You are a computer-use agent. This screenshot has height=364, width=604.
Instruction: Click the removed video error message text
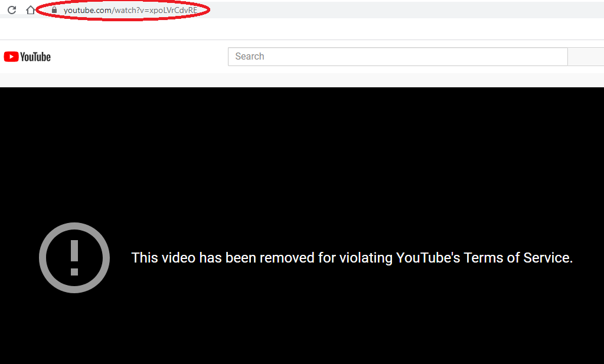(352, 258)
